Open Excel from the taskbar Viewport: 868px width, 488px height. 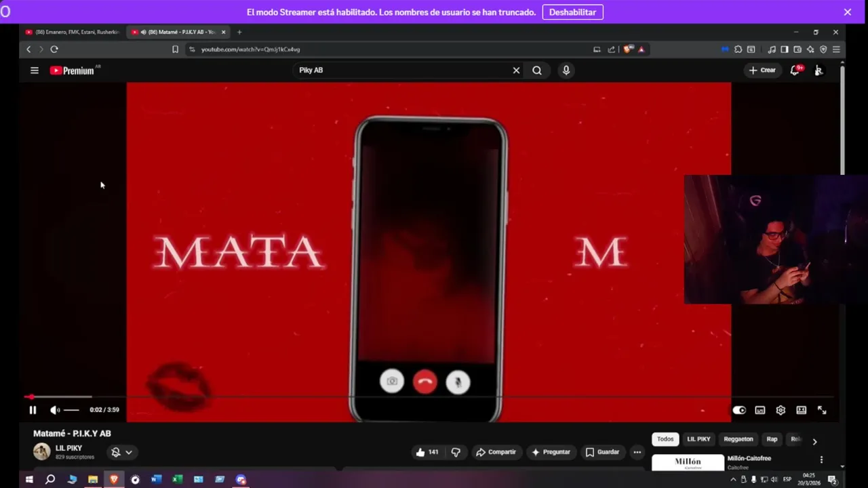(x=177, y=479)
